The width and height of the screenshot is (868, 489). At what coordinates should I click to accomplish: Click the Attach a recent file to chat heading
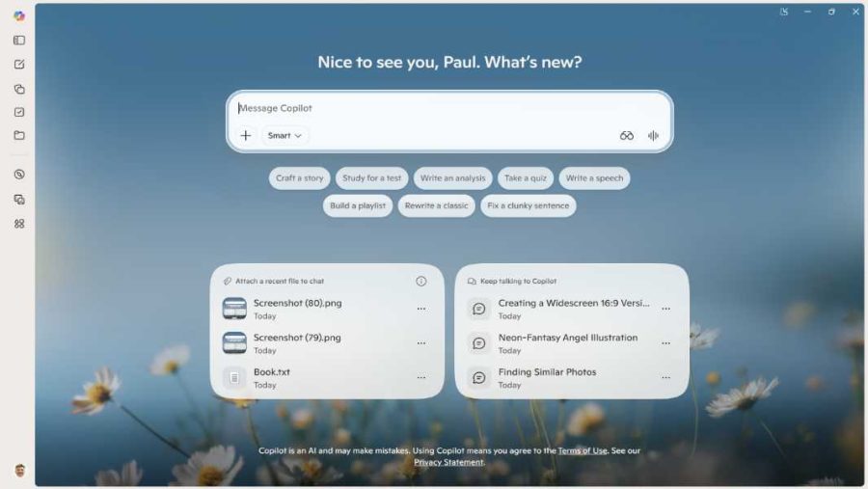pyautogui.click(x=280, y=282)
